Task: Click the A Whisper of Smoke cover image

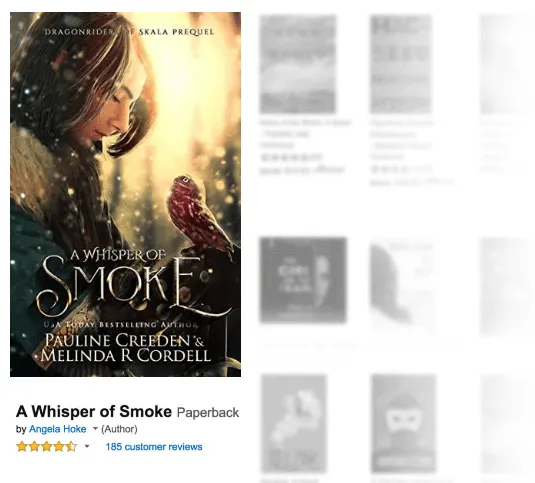Action: coord(126,194)
